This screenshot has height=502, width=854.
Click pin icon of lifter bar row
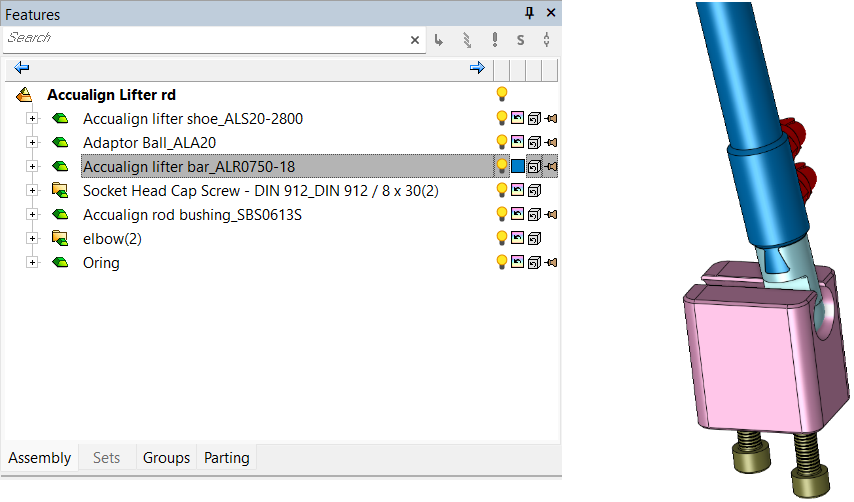[551, 166]
